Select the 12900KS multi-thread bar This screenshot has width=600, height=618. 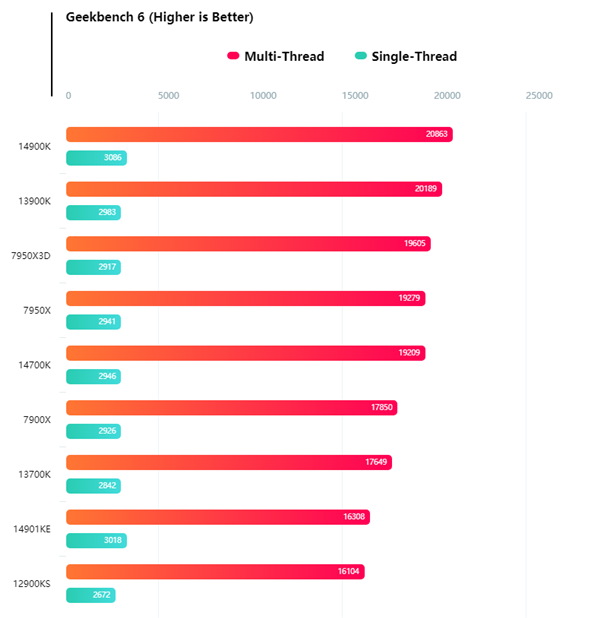click(x=215, y=572)
